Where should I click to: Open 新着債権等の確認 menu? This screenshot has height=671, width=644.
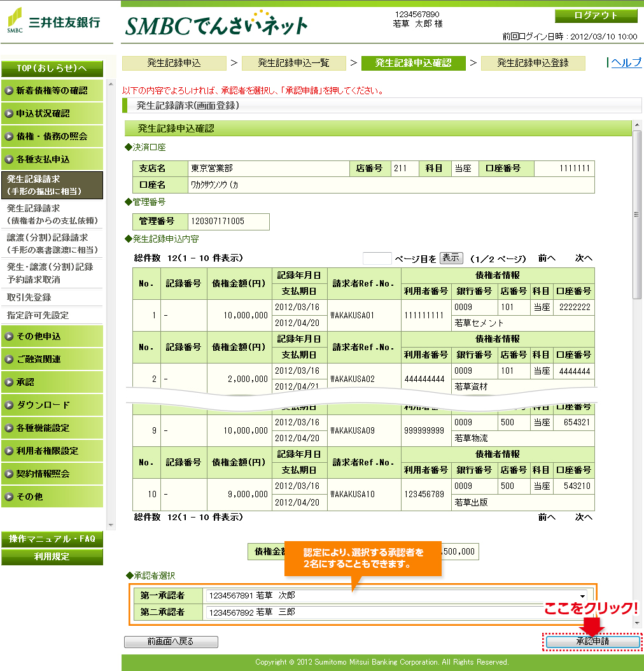52,91
